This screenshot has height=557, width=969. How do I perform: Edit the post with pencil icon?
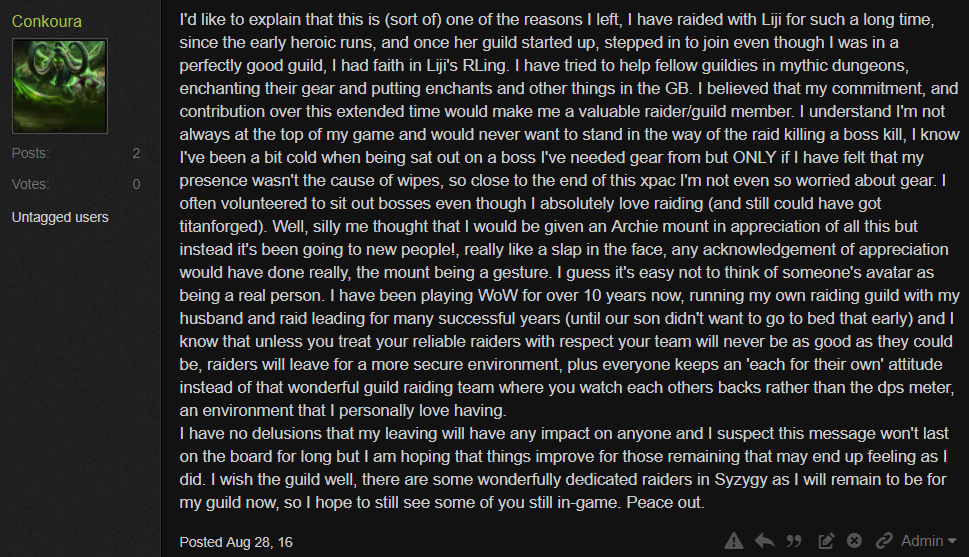(826, 541)
